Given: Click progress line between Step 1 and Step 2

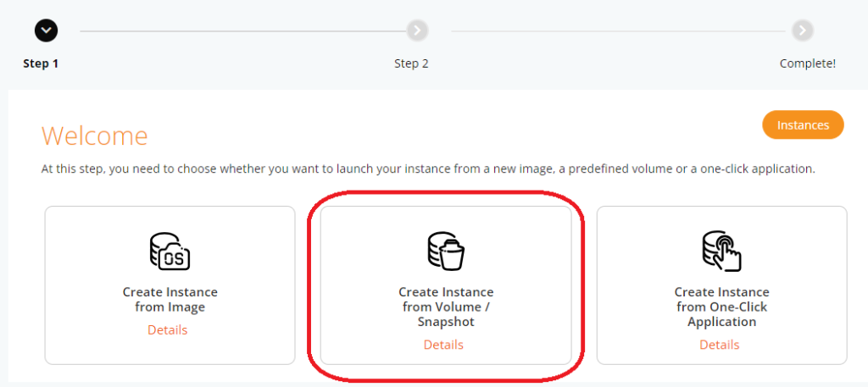Looking at the screenshot, I should (242, 31).
